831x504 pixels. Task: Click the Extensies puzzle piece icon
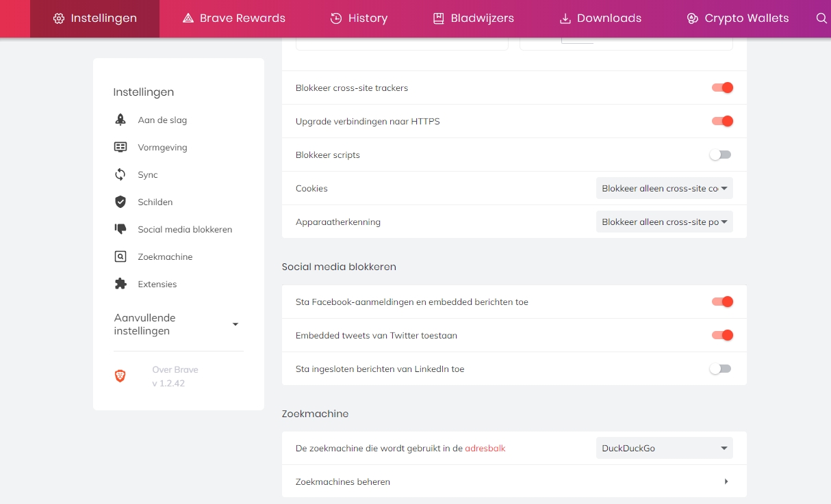[120, 284]
